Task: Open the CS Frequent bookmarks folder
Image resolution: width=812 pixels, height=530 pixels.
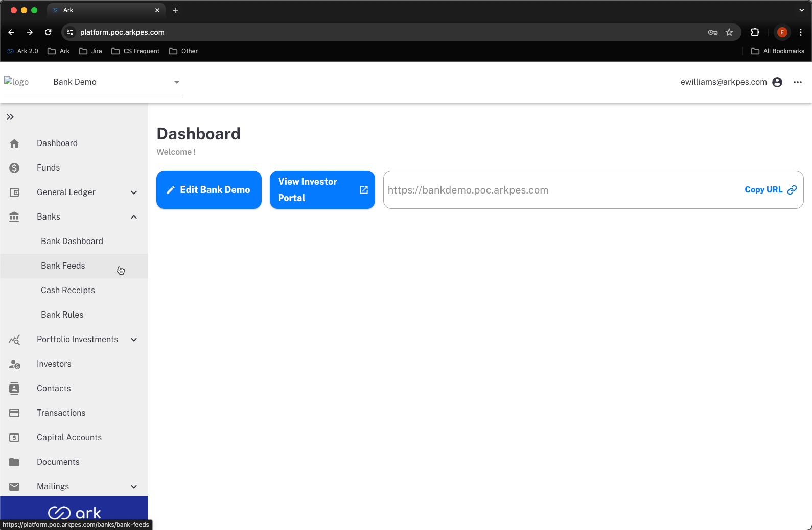Action: click(x=135, y=51)
